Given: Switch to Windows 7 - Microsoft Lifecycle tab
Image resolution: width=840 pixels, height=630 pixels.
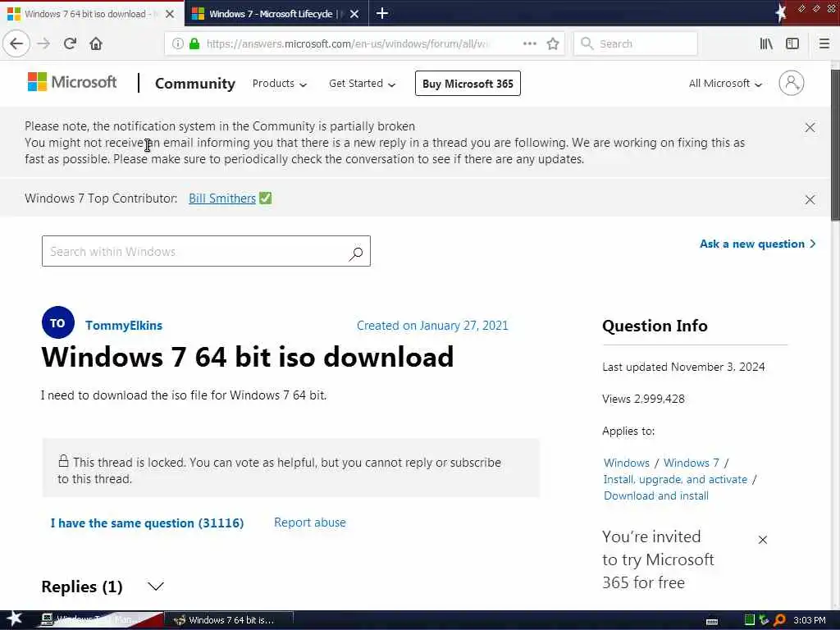Looking at the screenshot, I should coord(276,13).
